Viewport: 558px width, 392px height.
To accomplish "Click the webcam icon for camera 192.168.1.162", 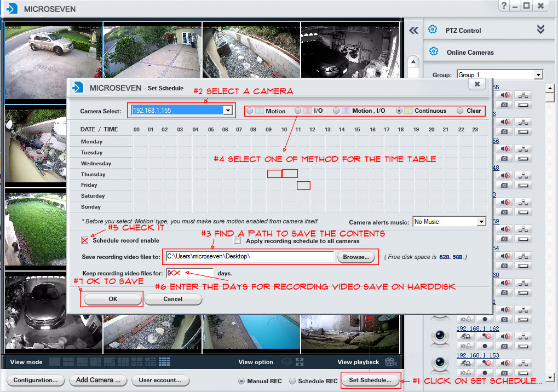I will (440, 337).
